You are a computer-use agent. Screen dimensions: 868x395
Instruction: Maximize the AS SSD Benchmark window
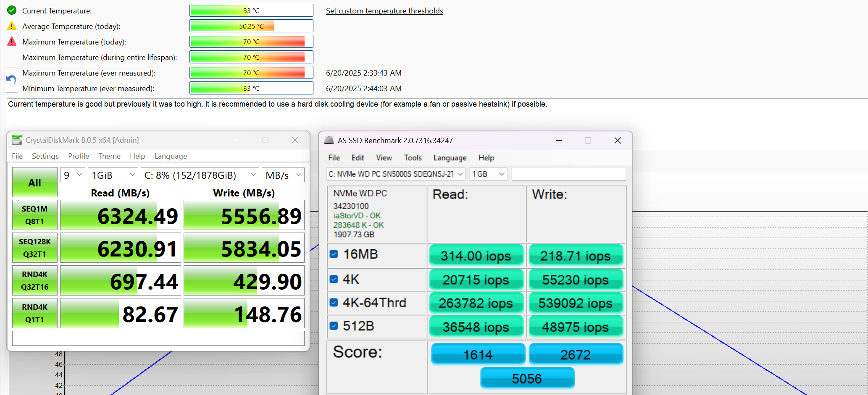[x=588, y=140]
